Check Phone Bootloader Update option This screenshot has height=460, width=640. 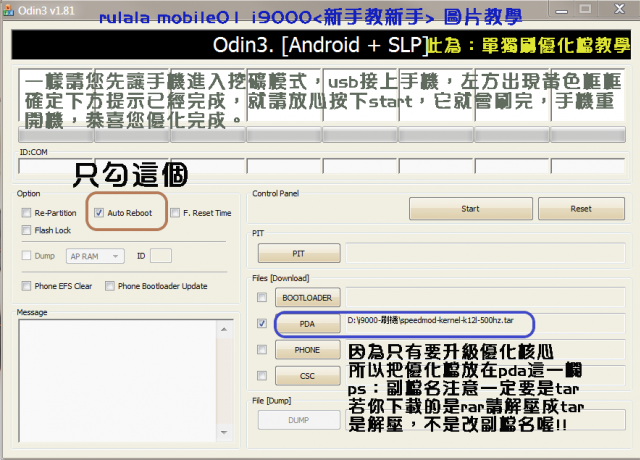tap(109, 286)
